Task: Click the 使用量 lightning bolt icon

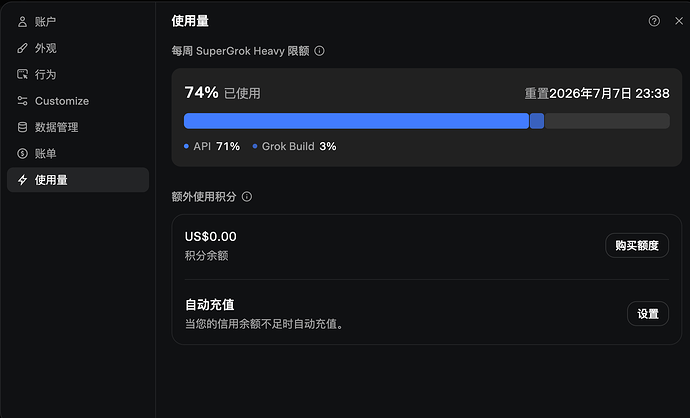Action: (22, 180)
